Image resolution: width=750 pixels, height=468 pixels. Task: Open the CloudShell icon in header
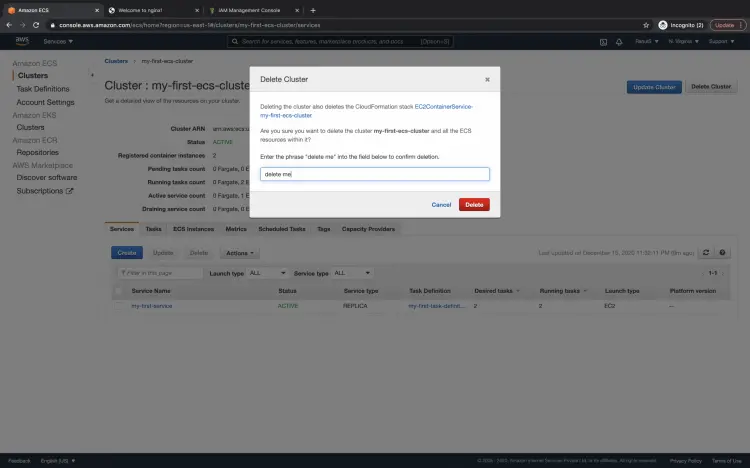coord(603,42)
